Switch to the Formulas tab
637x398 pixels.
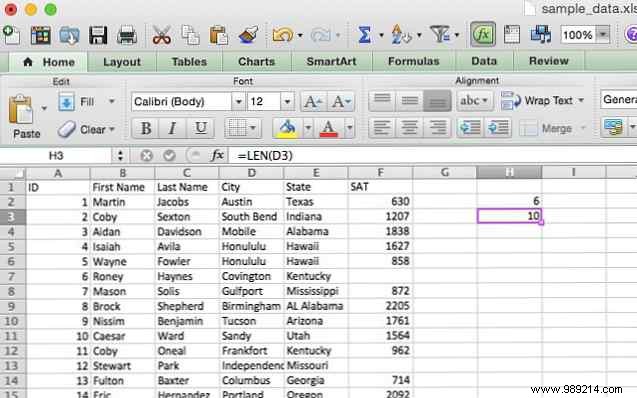414,61
